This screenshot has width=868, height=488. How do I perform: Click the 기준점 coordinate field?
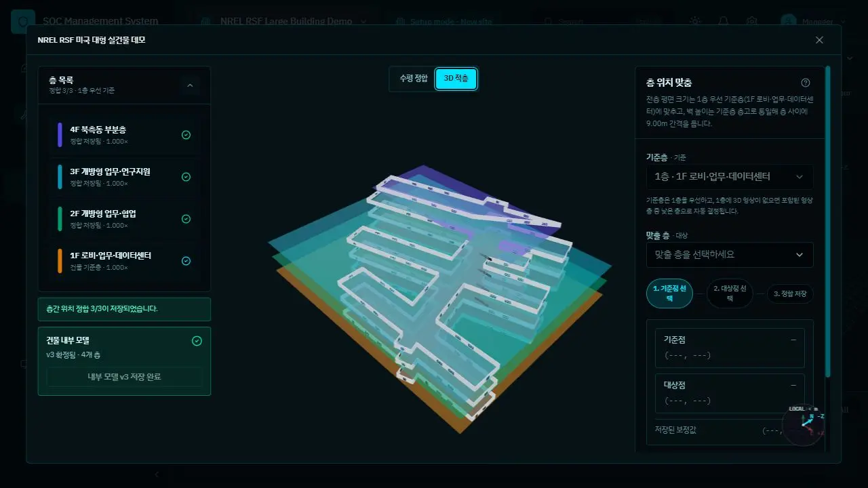730,348
